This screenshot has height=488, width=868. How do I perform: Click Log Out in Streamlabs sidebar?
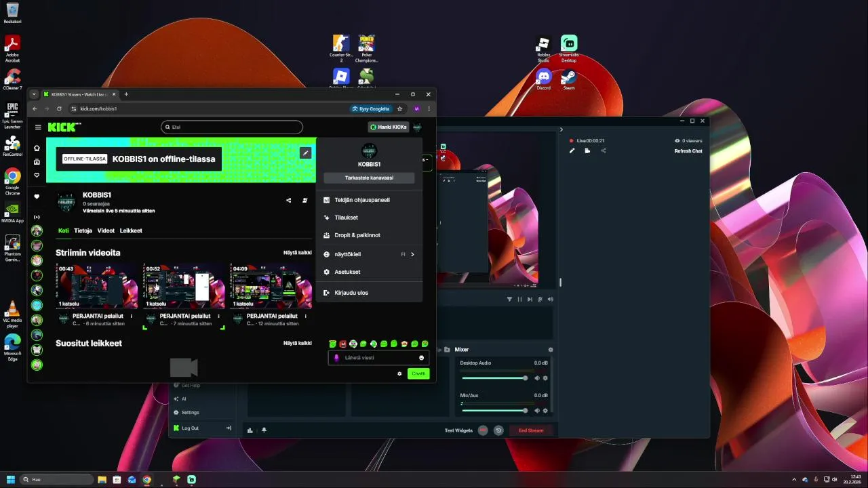(x=190, y=428)
